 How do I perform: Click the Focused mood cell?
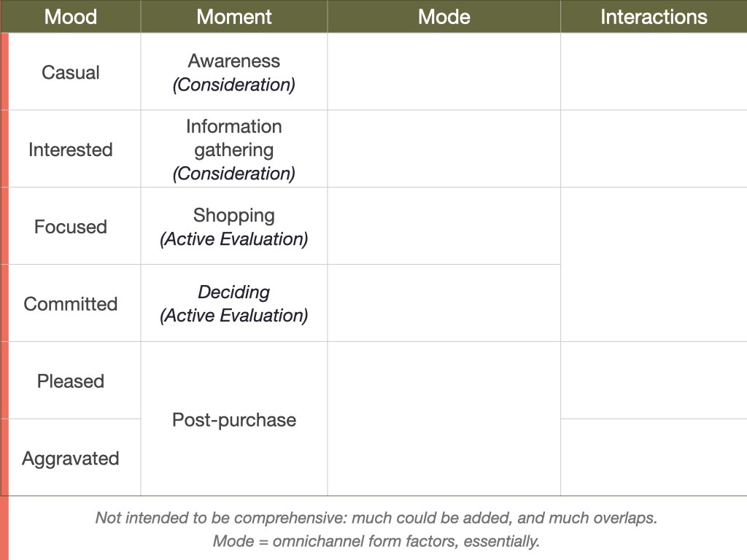pyautogui.click(x=71, y=226)
